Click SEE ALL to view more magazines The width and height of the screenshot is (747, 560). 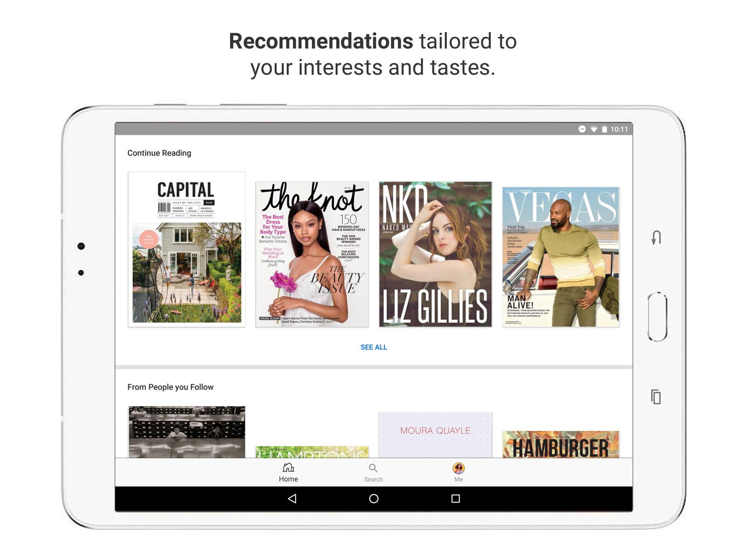pos(373,346)
